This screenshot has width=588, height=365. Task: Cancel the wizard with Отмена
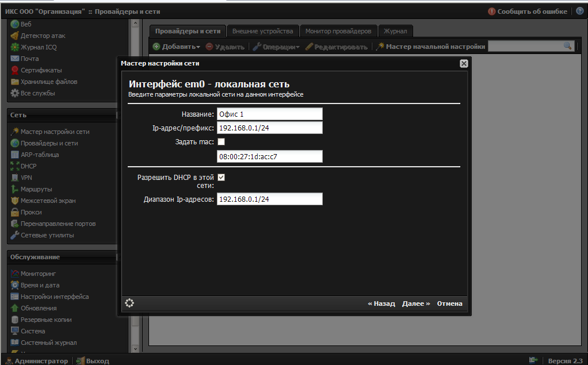(449, 303)
